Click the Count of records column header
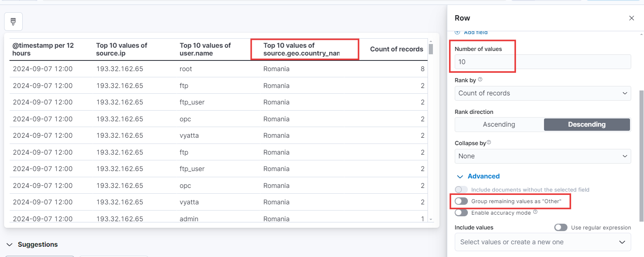The width and height of the screenshot is (644, 257). [x=397, y=49]
